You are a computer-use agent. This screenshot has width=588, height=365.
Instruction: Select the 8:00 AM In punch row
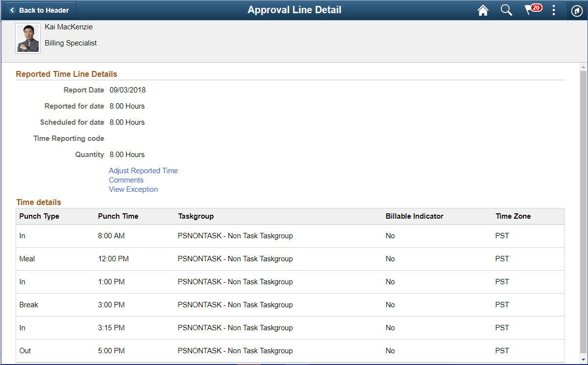[196, 235]
